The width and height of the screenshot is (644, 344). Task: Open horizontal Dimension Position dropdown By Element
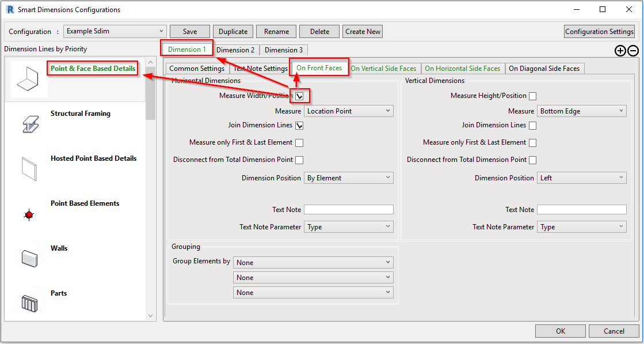pyautogui.click(x=349, y=178)
